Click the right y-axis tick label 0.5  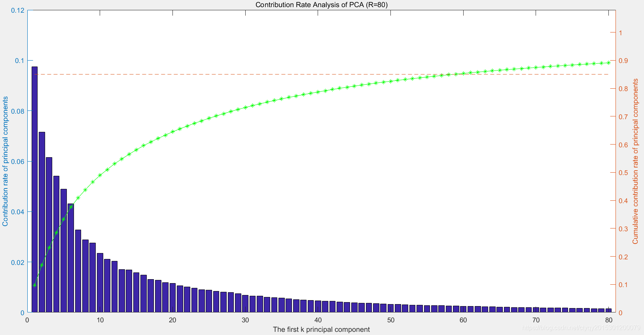(623, 173)
